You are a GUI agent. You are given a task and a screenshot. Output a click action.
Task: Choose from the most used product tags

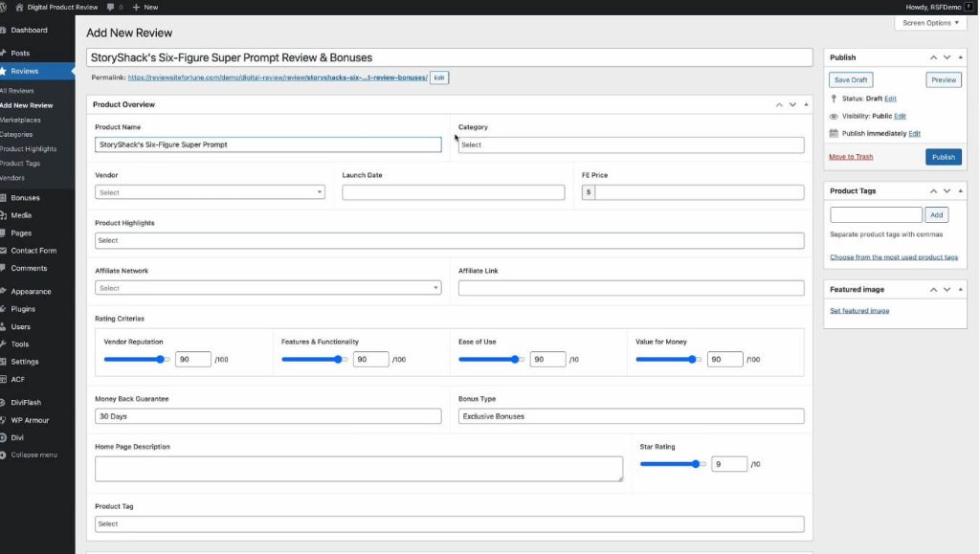tap(894, 257)
